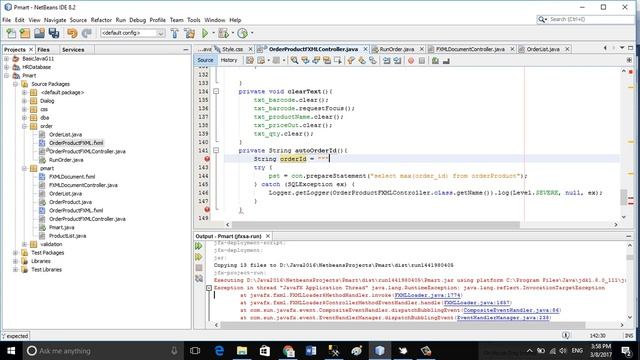Click the Debug Project toolbar icon
This screenshot has height=360, width=640.
(223, 33)
